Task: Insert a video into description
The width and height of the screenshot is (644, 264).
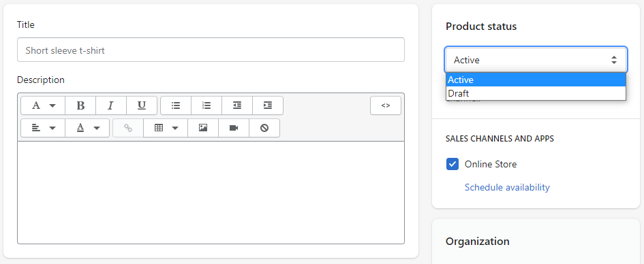Action: [x=234, y=128]
